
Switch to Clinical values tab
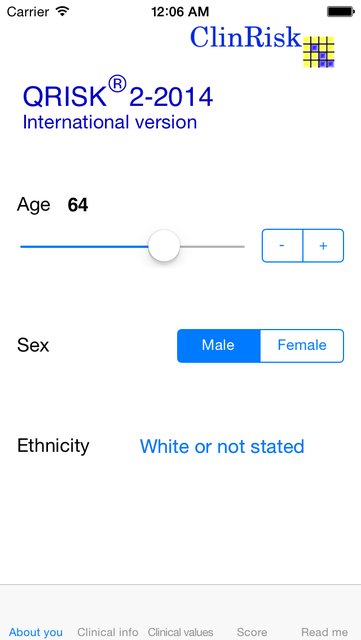click(180, 632)
